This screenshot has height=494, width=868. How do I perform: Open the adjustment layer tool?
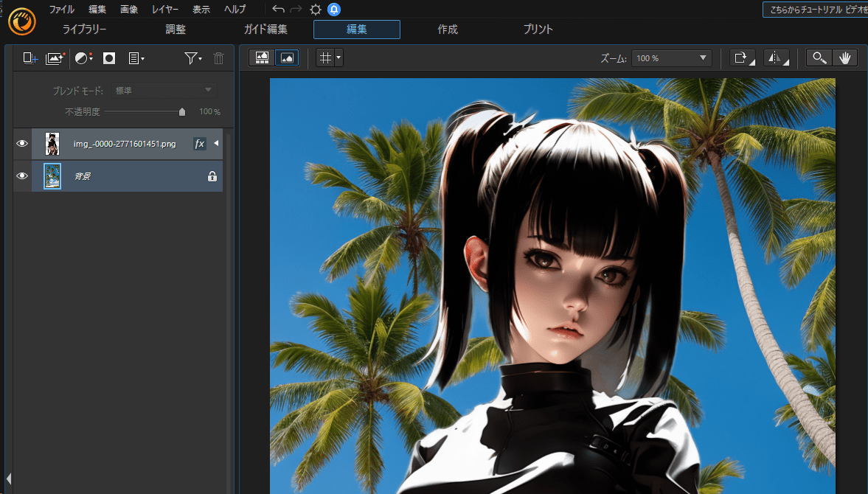pyautogui.click(x=82, y=58)
